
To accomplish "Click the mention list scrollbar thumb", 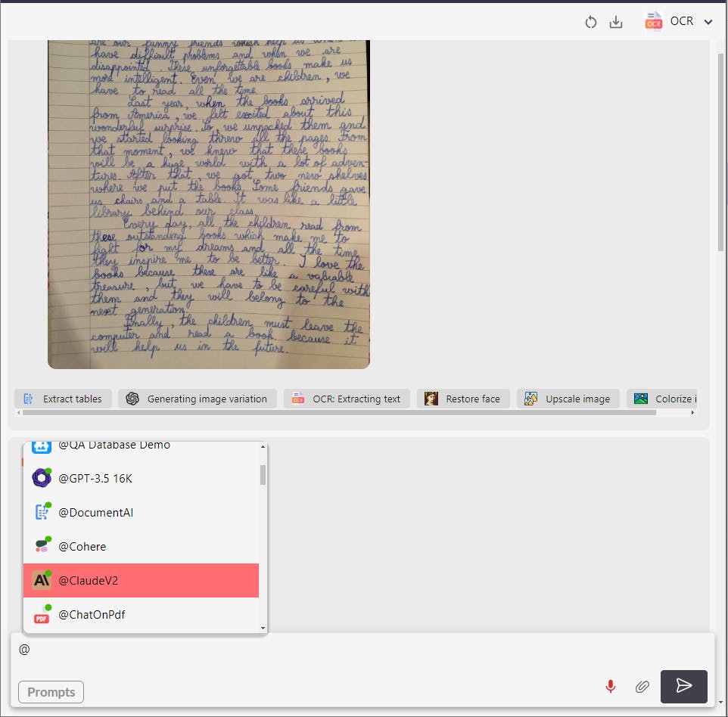I will [263, 475].
